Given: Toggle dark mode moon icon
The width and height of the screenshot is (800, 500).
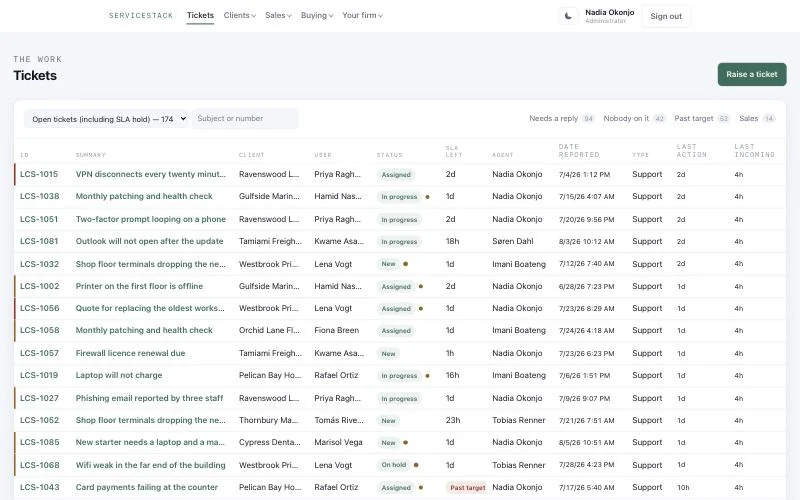Looking at the screenshot, I should [568, 16].
